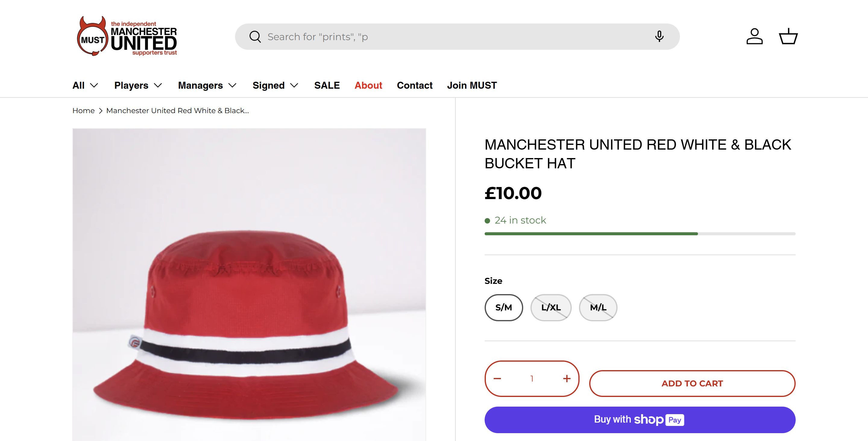
Task: Click the Add to Cart button
Action: pyautogui.click(x=692, y=383)
